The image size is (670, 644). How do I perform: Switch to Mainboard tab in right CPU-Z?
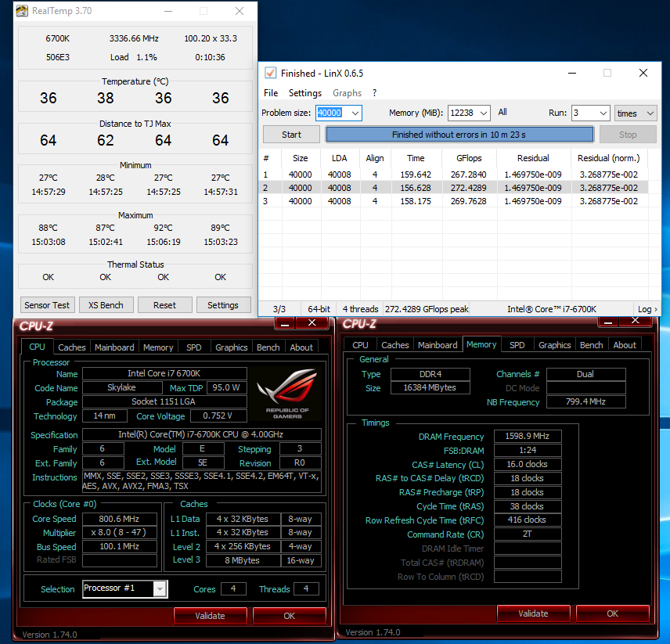(x=438, y=345)
